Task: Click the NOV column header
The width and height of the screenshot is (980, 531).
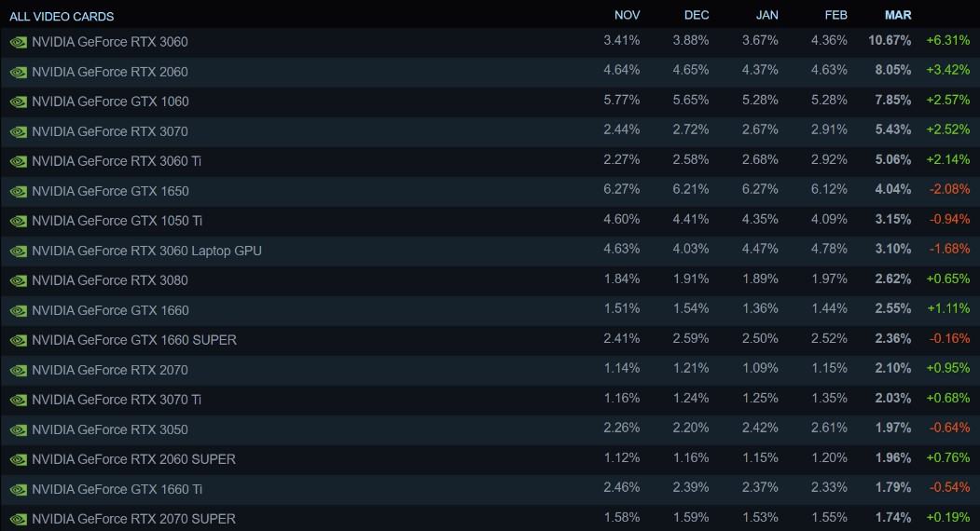Action: [x=627, y=15]
